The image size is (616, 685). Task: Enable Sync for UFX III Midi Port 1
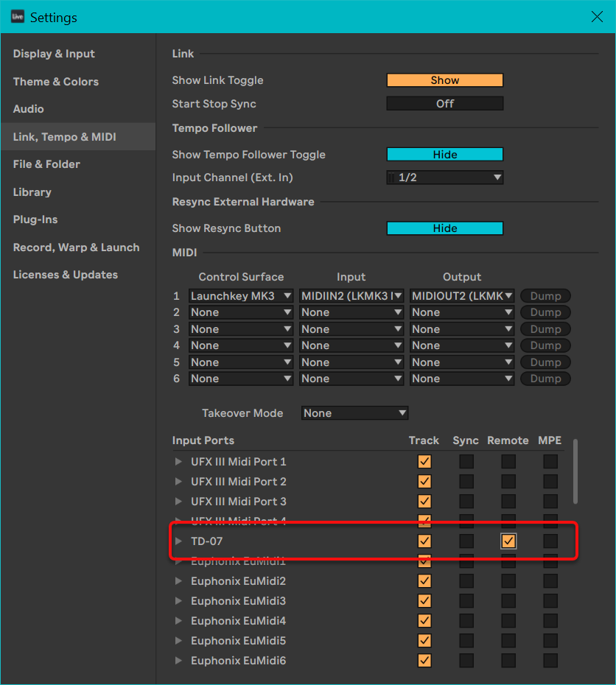point(466,462)
